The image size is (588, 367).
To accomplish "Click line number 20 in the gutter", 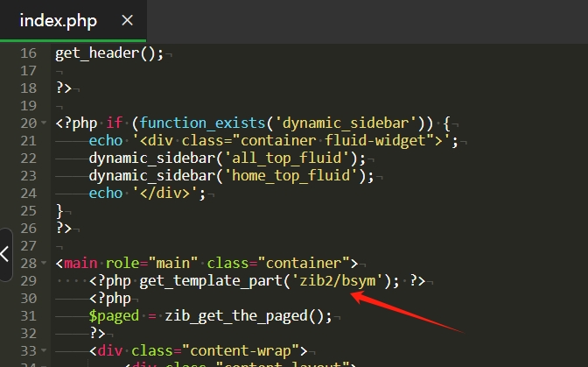I will tap(28, 124).
